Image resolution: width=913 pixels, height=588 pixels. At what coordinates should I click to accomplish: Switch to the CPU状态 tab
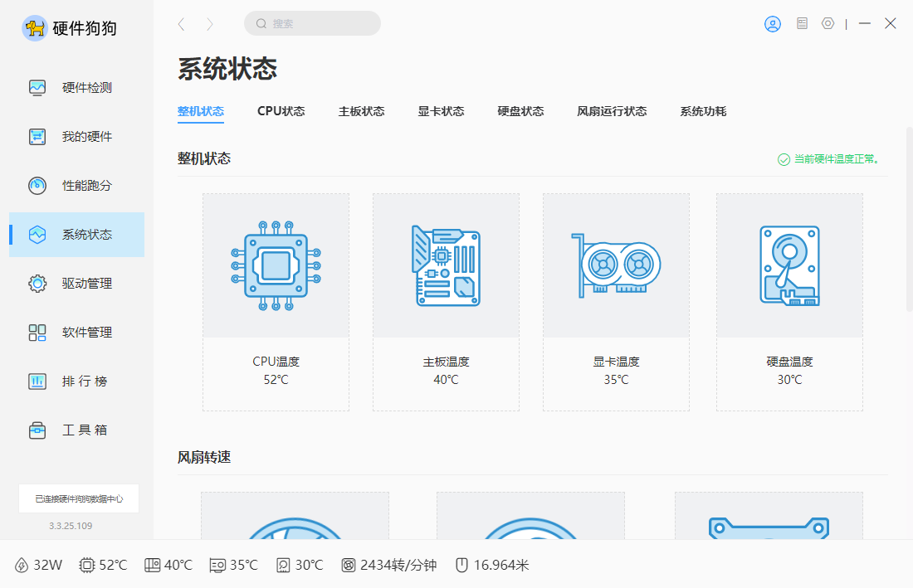click(281, 111)
